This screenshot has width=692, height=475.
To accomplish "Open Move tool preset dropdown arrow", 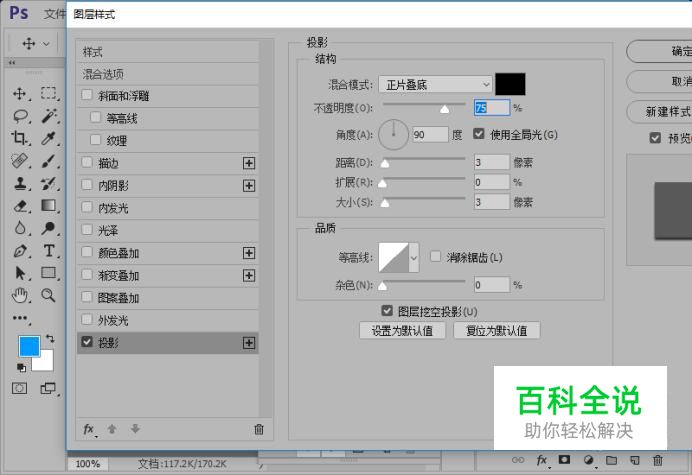I will [46, 44].
